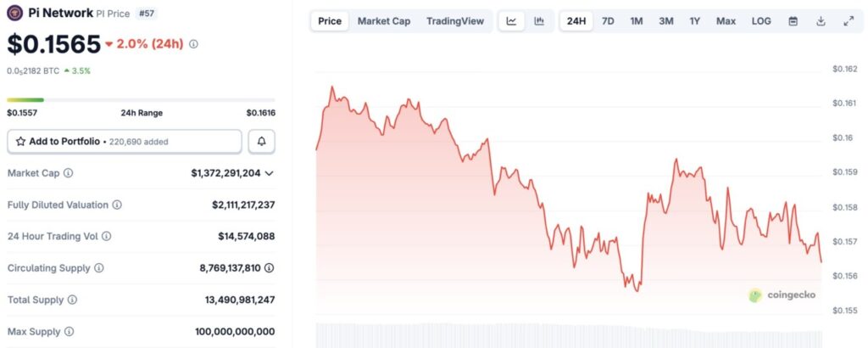Click the 24h Range progress bar
The width and height of the screenshot is (868, 348).
tap(141, 100)
